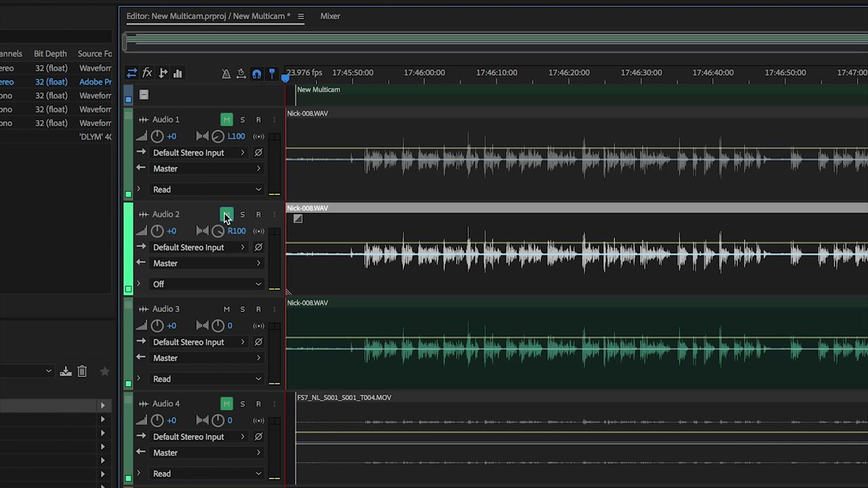Click the 23.976 fps timeline readout
The image size is (868, 488).
click(x=304, y=73)
